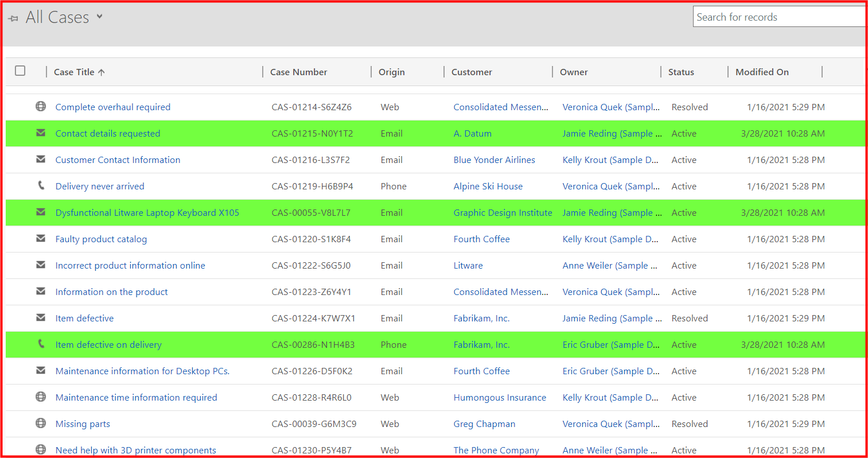Open case Faulty product catalog
Image resolution: width=868 pixels, height=458 pixels.
101,239
